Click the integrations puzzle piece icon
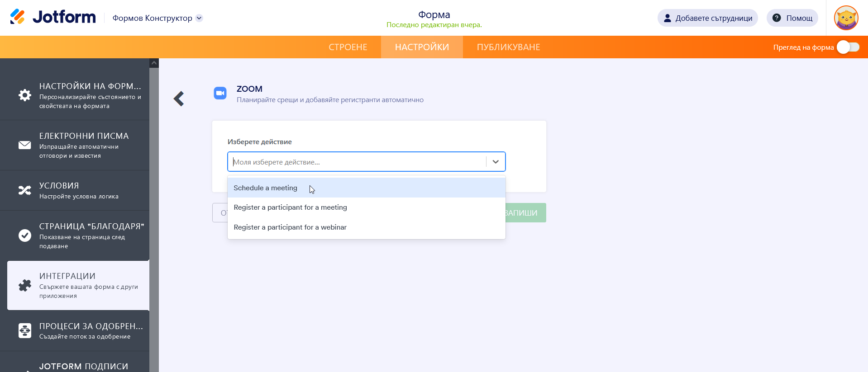868x372 pixels. tap(25, 285)
